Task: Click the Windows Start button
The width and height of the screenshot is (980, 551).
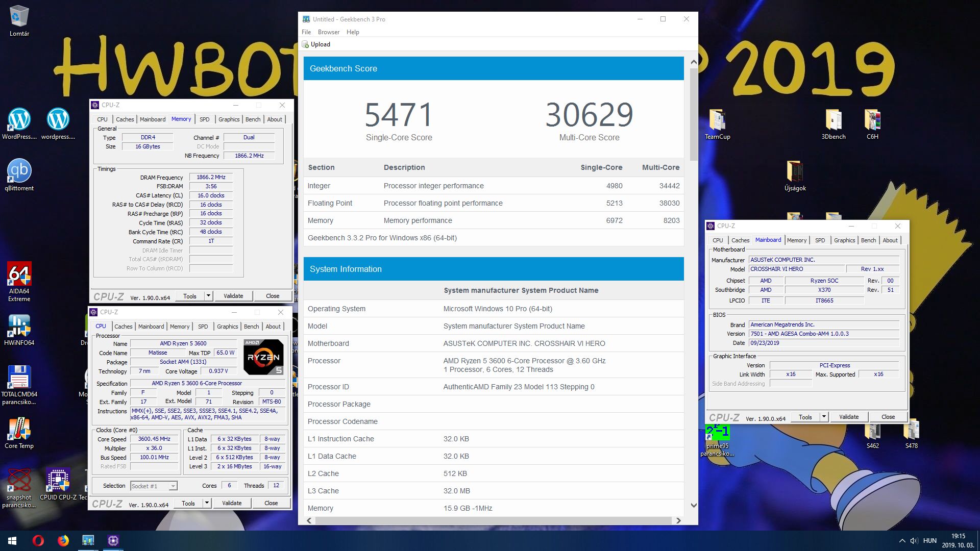Action: pyautogui.click(x=12, y=541)
